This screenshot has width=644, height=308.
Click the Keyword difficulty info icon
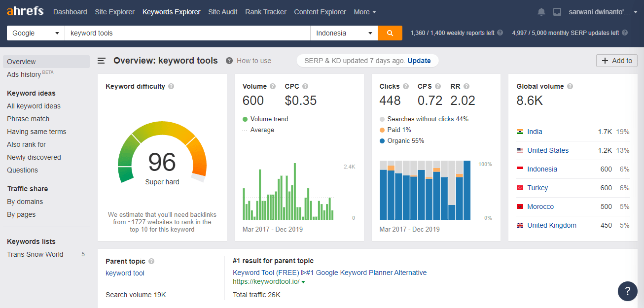click(x=171, y=86)
